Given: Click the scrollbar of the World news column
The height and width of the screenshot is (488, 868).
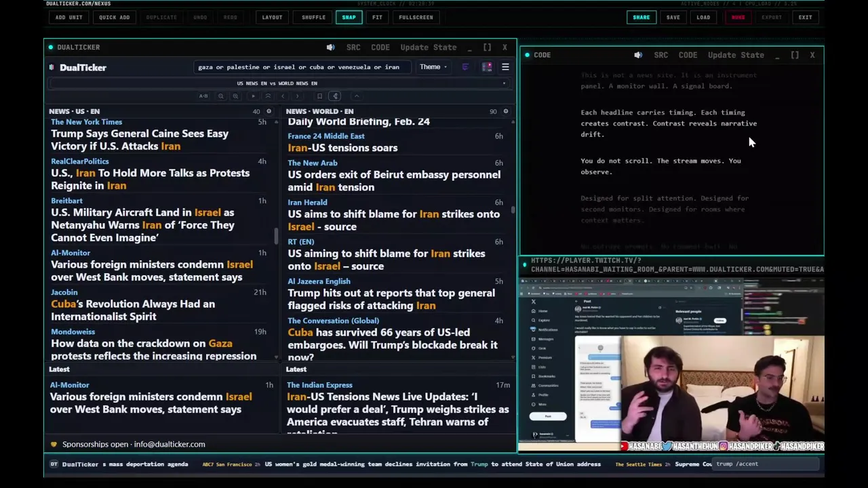Looking at the screenshot, I should tap(513, 210).
